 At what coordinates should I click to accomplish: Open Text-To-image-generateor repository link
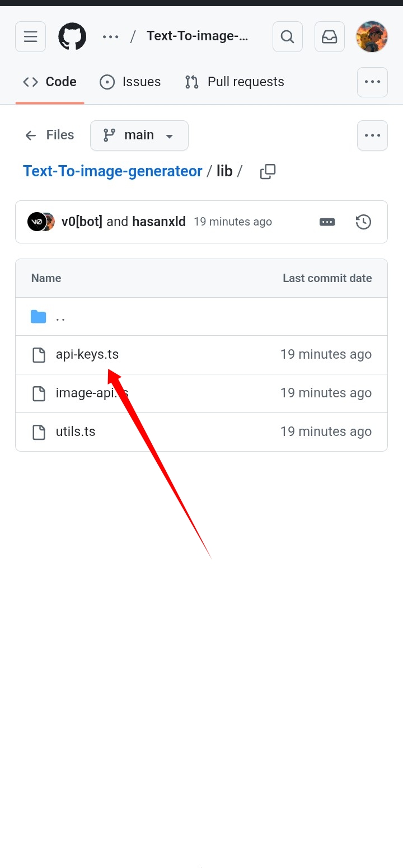(113, 171)
